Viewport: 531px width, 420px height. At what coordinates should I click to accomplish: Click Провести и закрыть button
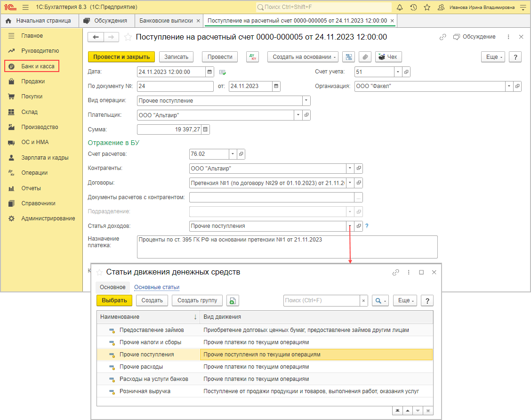pos(121,57)
